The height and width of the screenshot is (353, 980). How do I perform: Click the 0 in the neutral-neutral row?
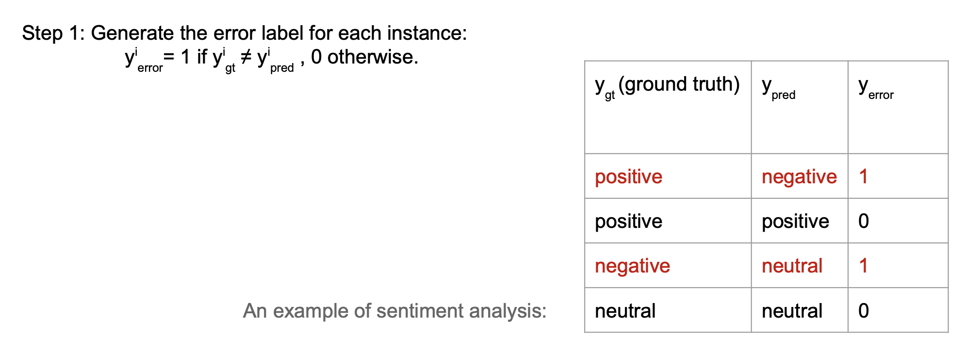tap(864, 311)
